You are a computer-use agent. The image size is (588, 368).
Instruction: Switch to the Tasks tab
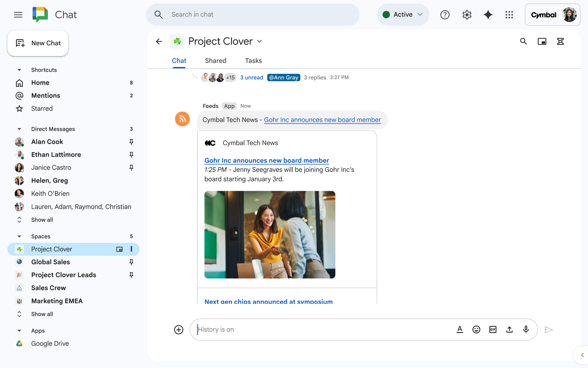253,61
